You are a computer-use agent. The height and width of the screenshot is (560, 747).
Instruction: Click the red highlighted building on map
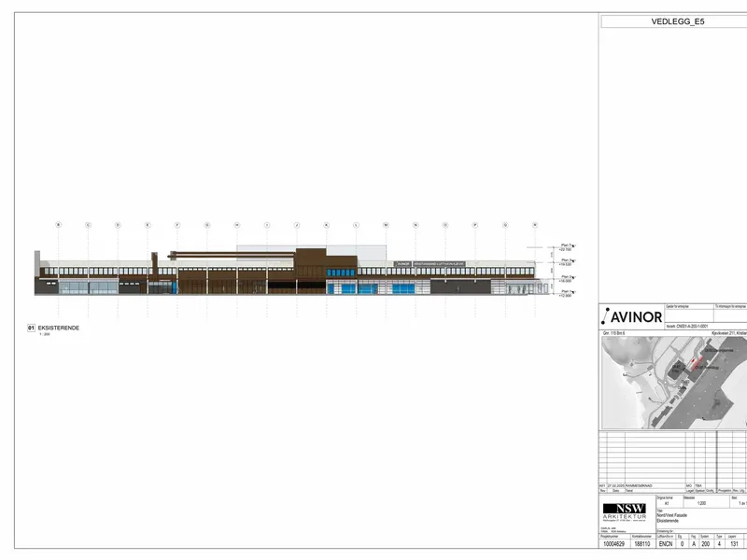tap(696, 363)
